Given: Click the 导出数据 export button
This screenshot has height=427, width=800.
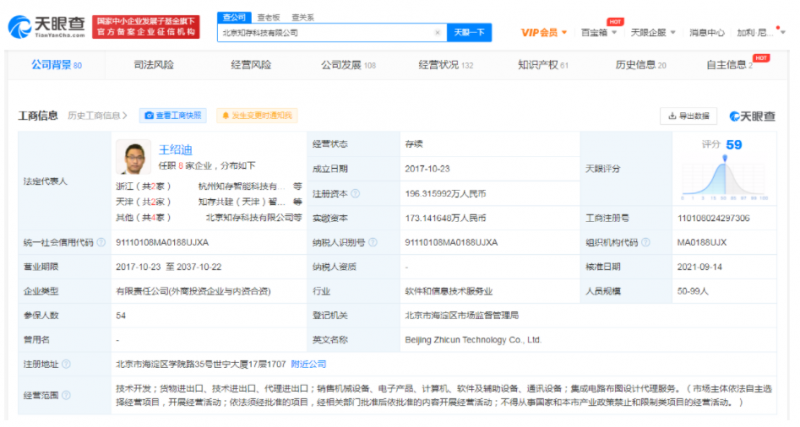Looking at the screenshot, I should coord(689,116).
